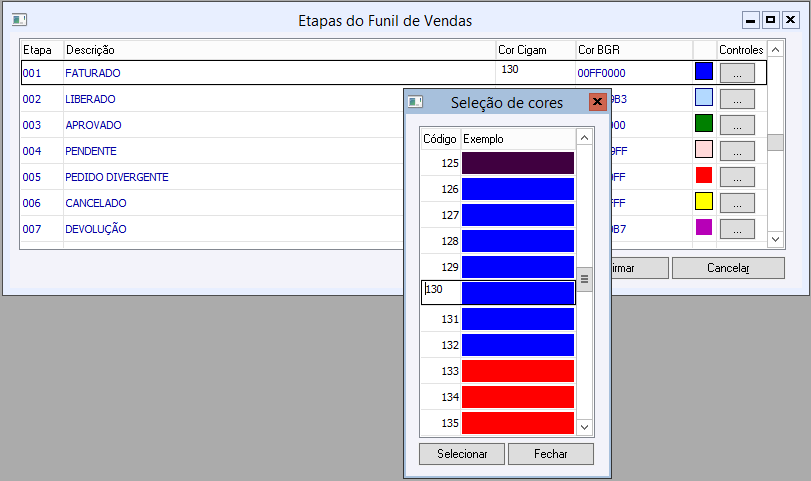Click the code 130 input cell in color list
This screenshot has width=811, height=481.
[441, 293]
